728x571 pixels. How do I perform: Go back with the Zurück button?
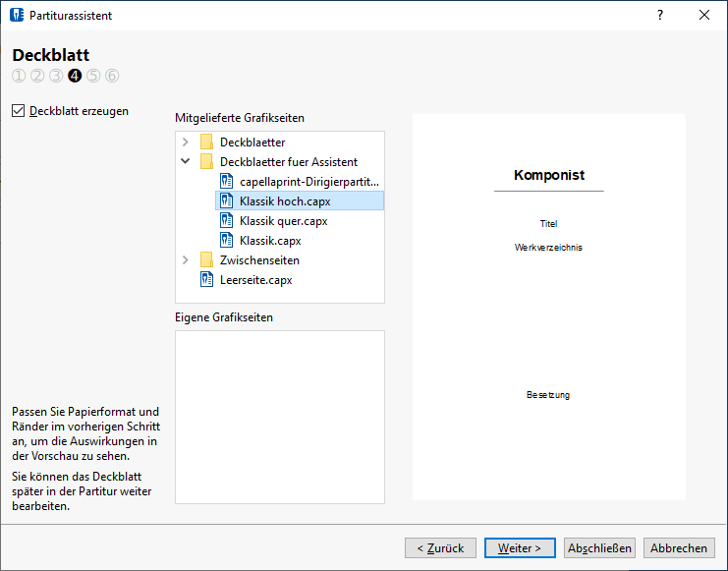point(440,547)
